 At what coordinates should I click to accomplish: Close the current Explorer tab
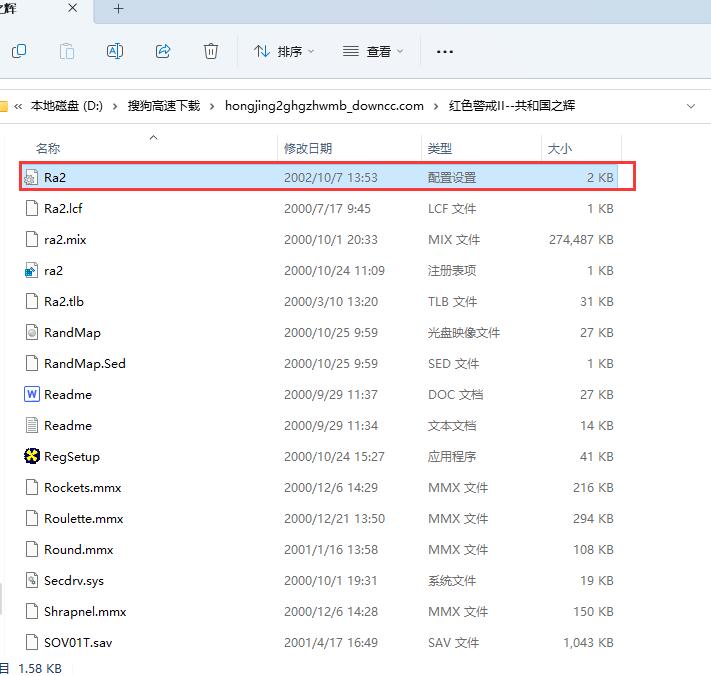click(x=73, y=8)
